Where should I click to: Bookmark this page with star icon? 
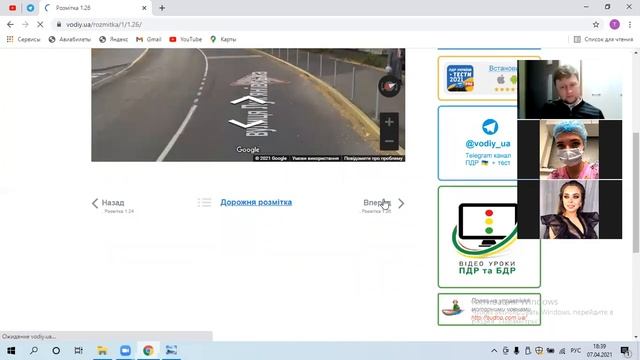[x=596, y=24]
